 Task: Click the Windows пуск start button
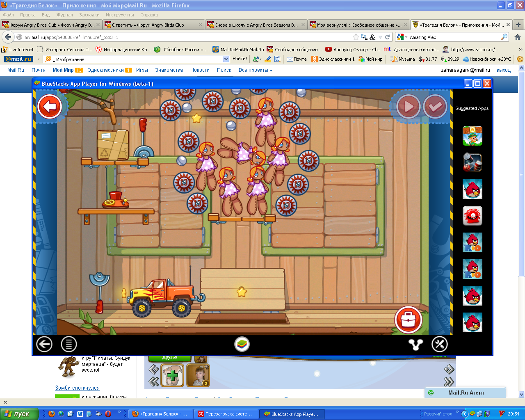(x=19, y=414)
